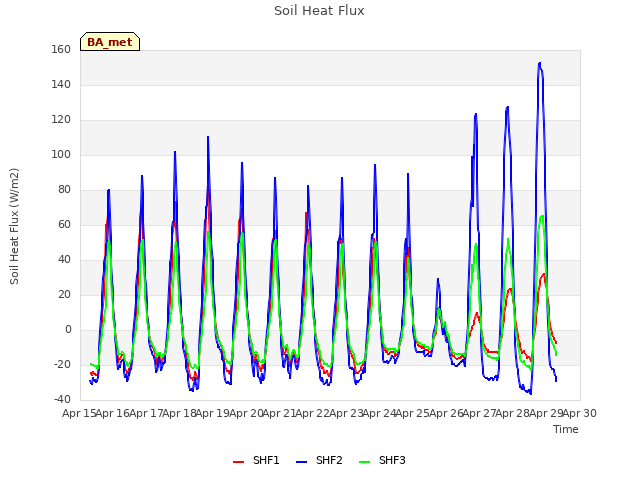640x480 pixels.
Task: Click the Apr 23 x-axis label
Action: click(x=346, y=413)
